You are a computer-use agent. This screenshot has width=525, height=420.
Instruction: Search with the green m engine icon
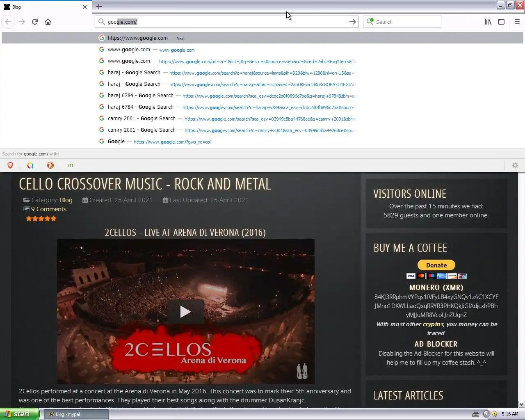pos(71,165)
